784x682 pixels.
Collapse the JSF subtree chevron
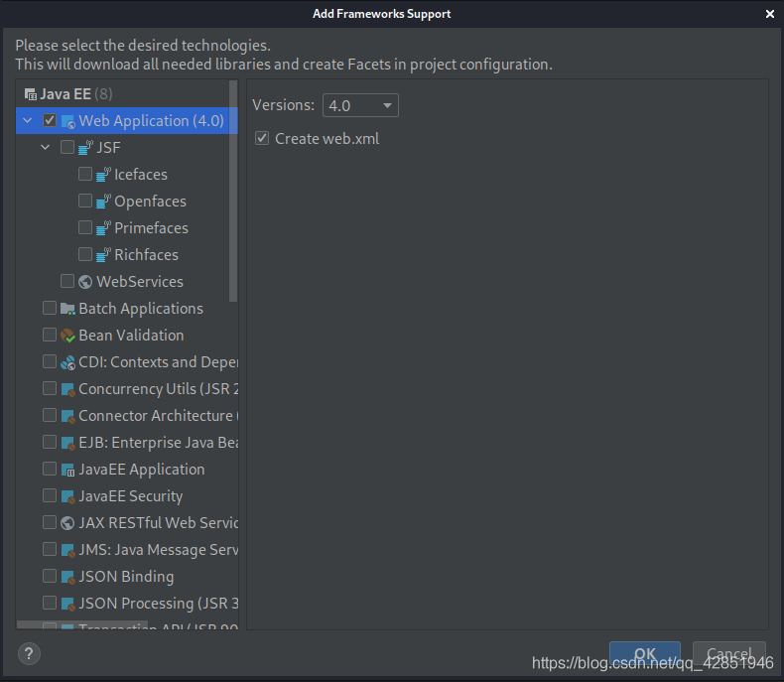tap(45, 148)
